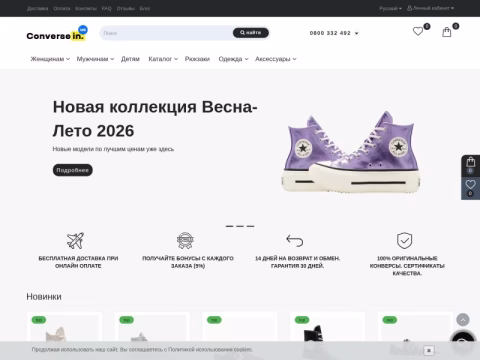The height and width of the screenshot is (360, 480).
Task: Click the Новинки section heading
Action: (44, 297)
